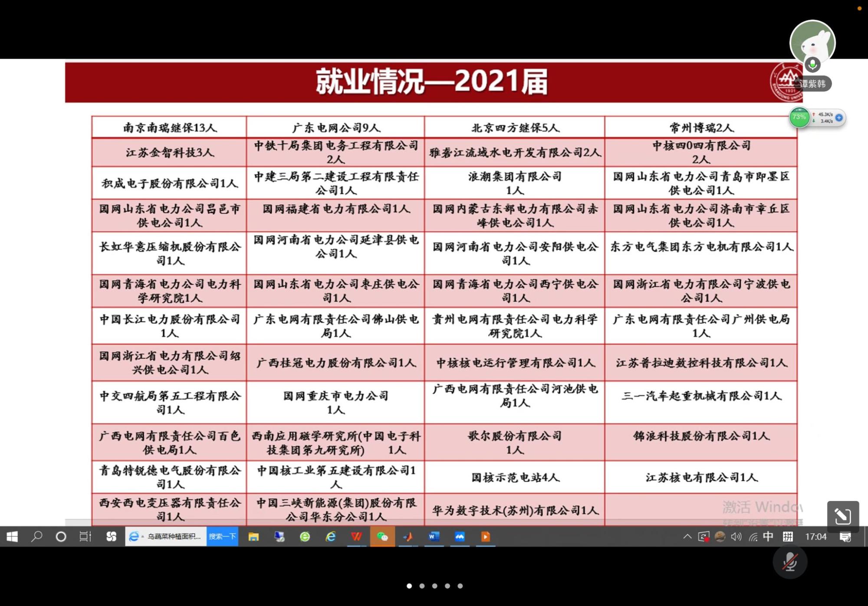Open File Explorer folder icon
Viewport: 868px width, 606px height.
point(253,537)
